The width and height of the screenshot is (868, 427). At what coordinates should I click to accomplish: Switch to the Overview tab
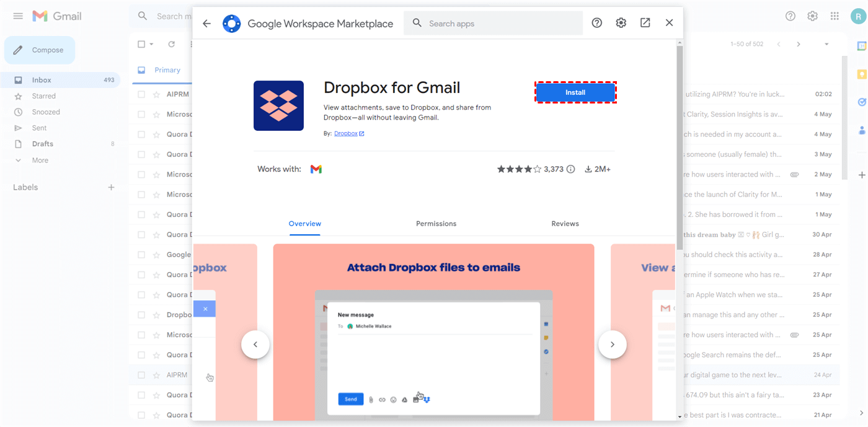(x=305, y=224)
